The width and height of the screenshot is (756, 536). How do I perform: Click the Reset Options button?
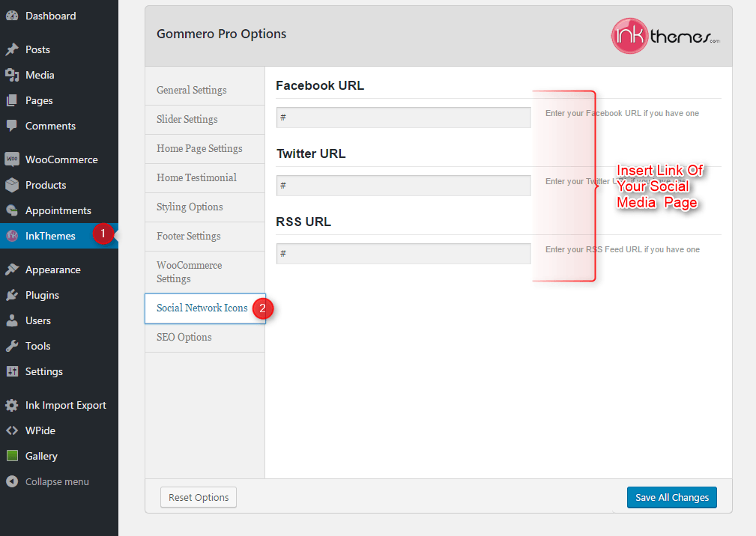[x=199, y=498]
